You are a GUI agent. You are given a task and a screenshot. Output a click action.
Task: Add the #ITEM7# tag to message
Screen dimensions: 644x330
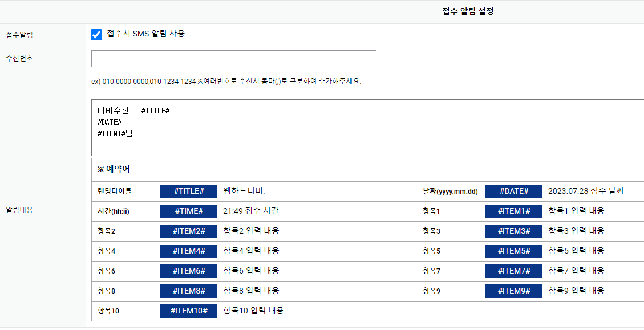(513, 271)
